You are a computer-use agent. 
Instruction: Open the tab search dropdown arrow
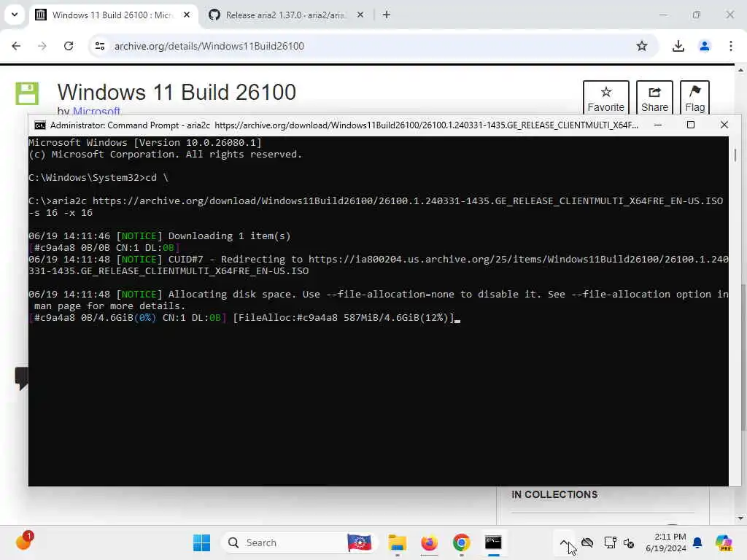(x=15, y=15)
